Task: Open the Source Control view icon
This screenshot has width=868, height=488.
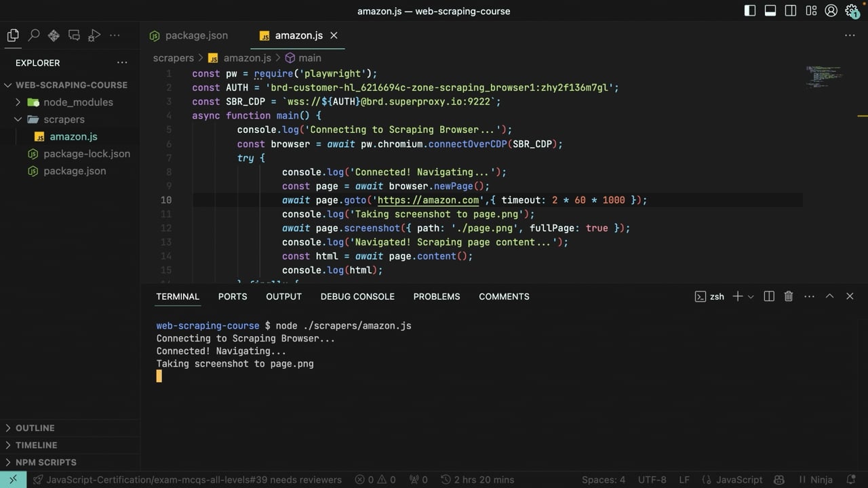Action: pyautogui.click(x=54, y=35)
